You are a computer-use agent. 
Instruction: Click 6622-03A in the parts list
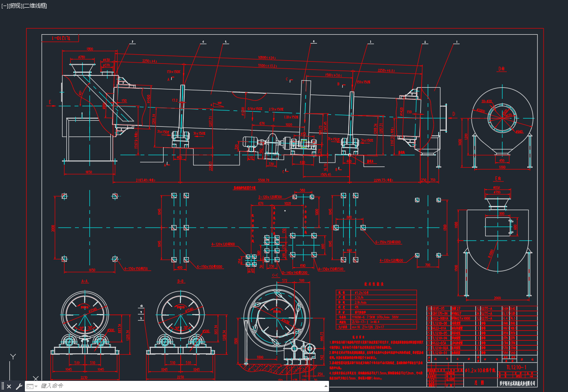point(439,343)
